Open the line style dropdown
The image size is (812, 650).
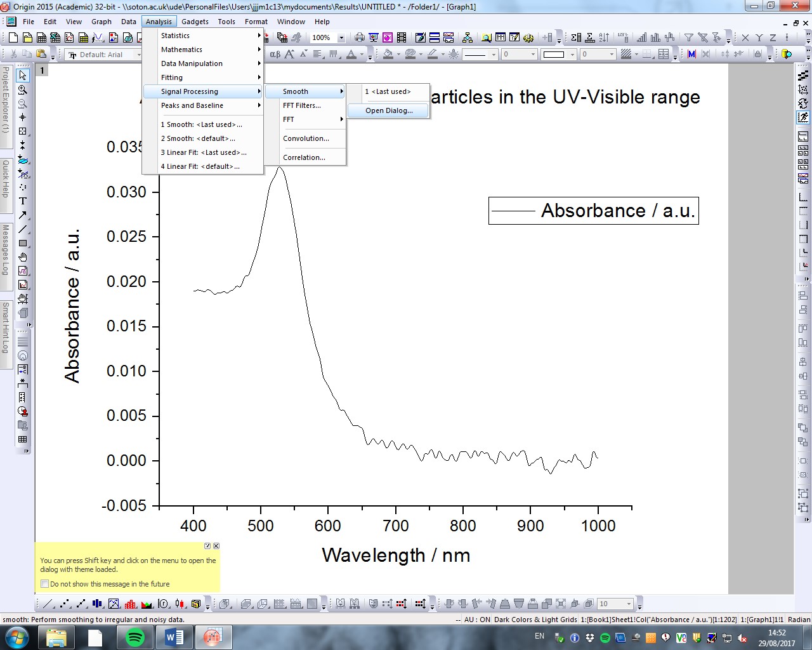(494, 55)
